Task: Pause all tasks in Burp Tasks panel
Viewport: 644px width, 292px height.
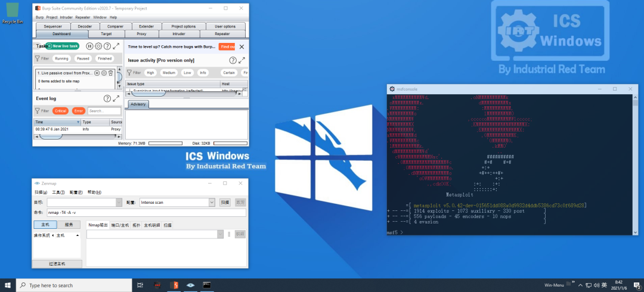Action: (89, 46)
